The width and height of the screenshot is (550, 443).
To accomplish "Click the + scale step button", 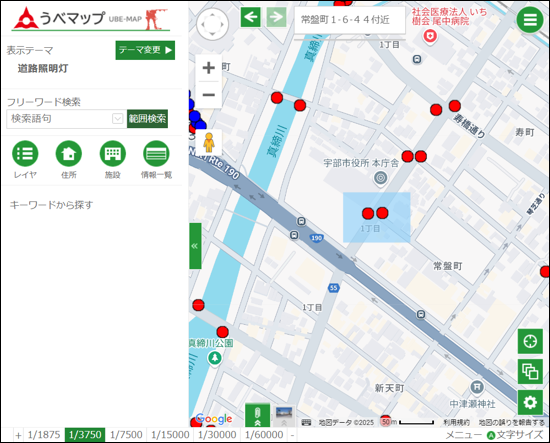I will click(x=18, y=435).
